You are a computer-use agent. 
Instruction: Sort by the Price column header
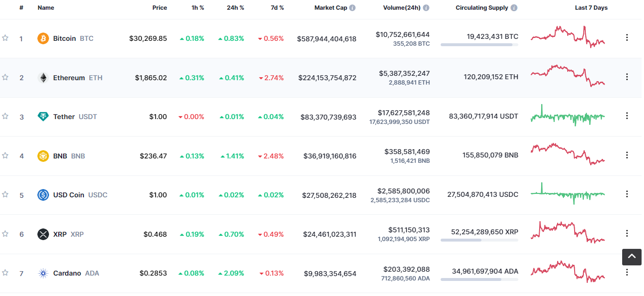[160, 8]
